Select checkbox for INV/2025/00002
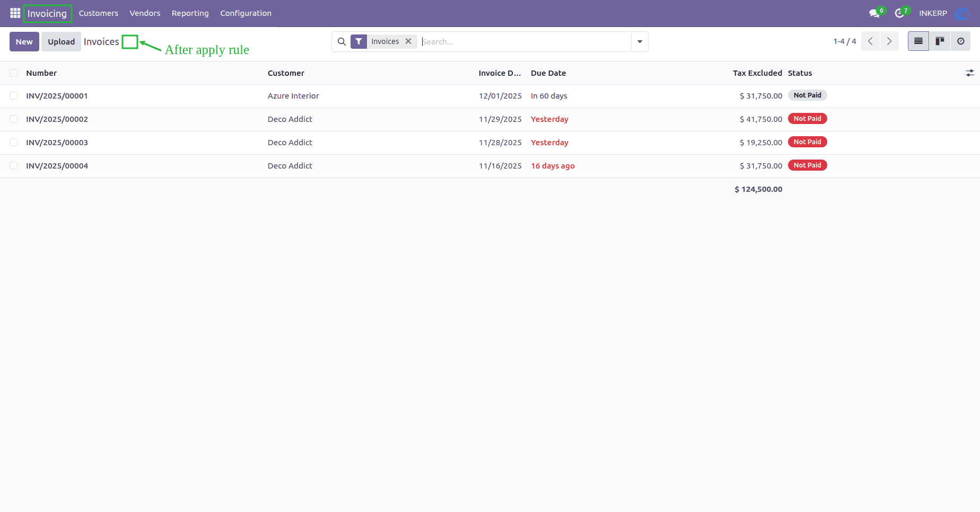This screenshot has width=980, height=512. [x=14, y=119]
